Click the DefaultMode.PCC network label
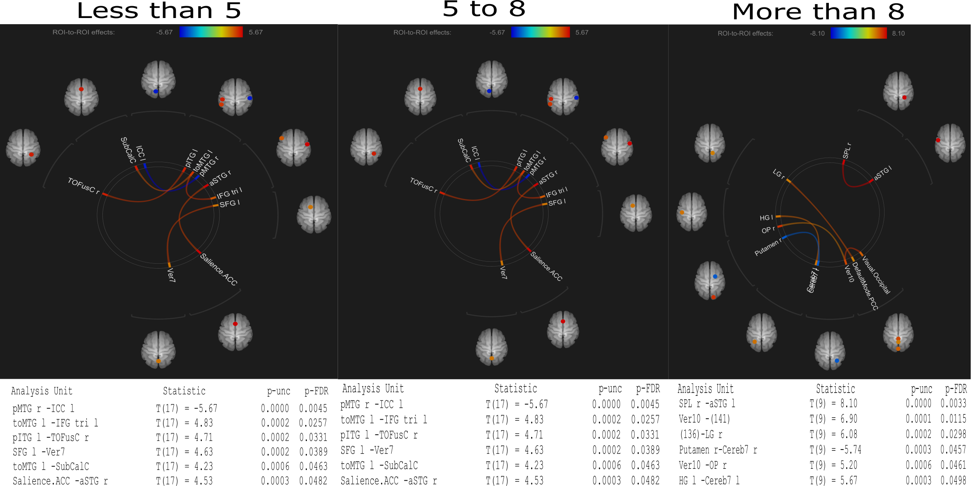Screen dimensions: 980x486 (x=865, y=287)
